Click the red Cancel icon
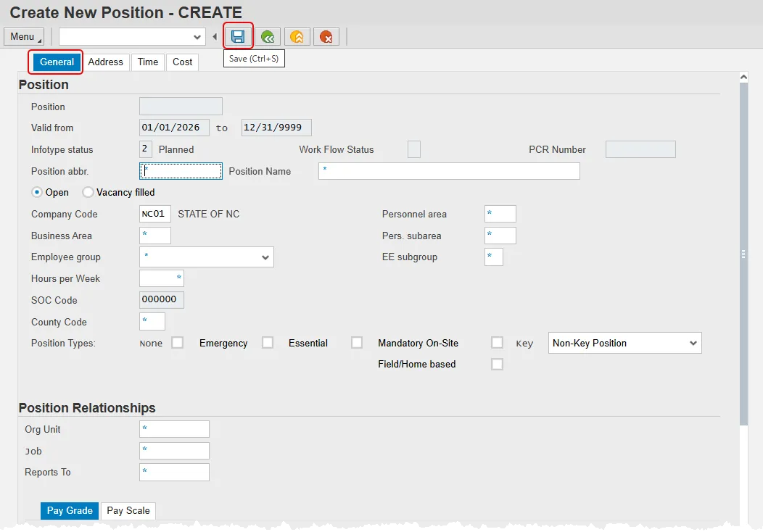 tap(326, 36)
